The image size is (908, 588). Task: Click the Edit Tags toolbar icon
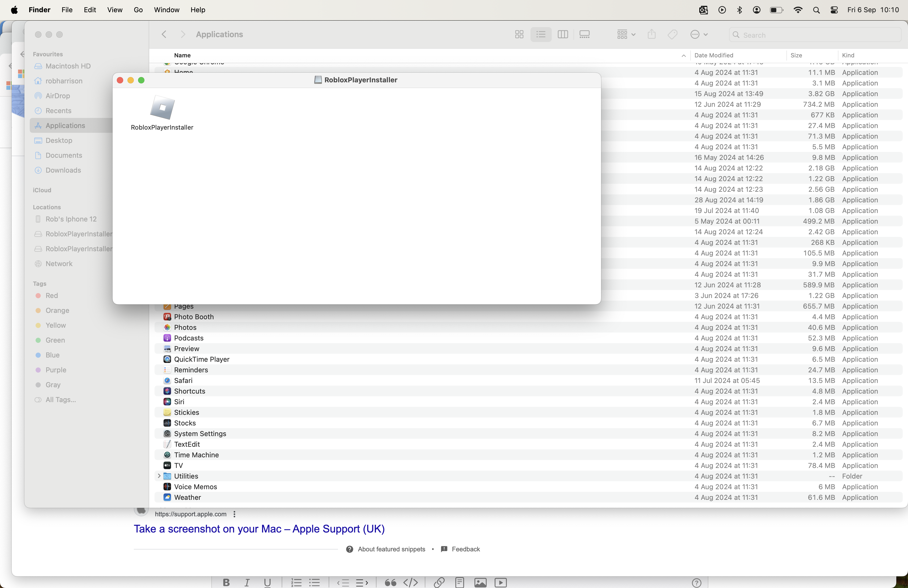tap(672, 35)
